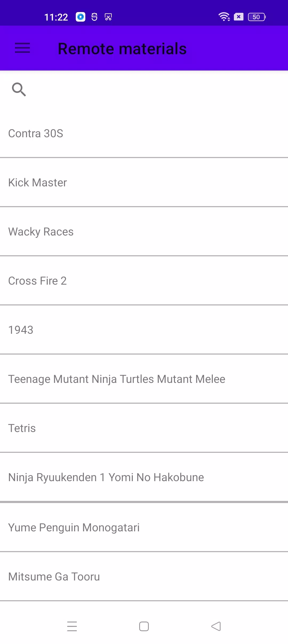Tap the blue app notification icon
Viewport: 288px width, 644px height.
(x=81, y=17)
